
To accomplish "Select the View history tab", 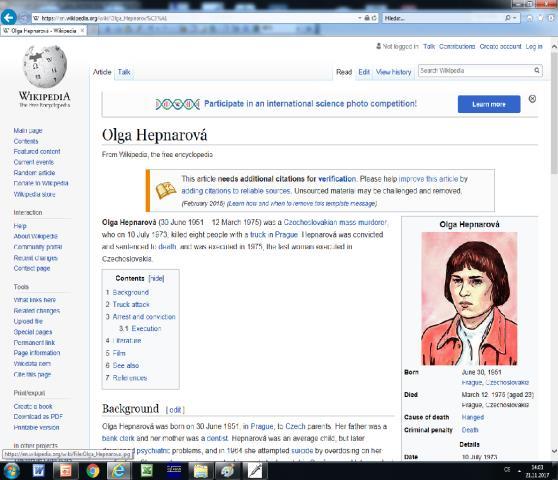I will 393,72.
